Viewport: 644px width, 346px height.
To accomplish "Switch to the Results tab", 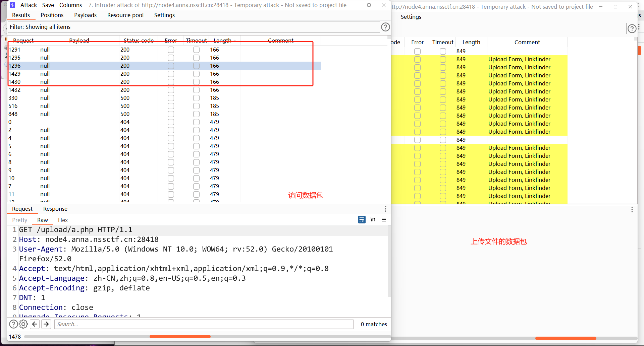I will [x=21, y=15].
